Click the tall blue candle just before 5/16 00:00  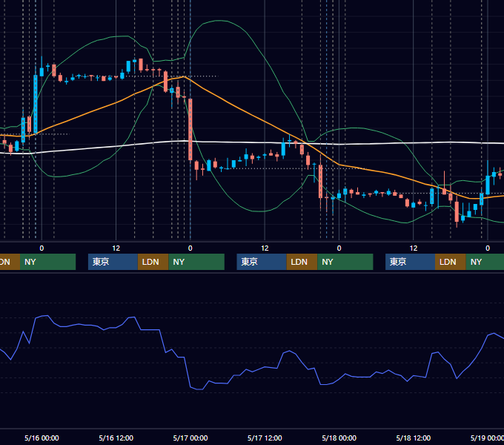pos(36,104)
